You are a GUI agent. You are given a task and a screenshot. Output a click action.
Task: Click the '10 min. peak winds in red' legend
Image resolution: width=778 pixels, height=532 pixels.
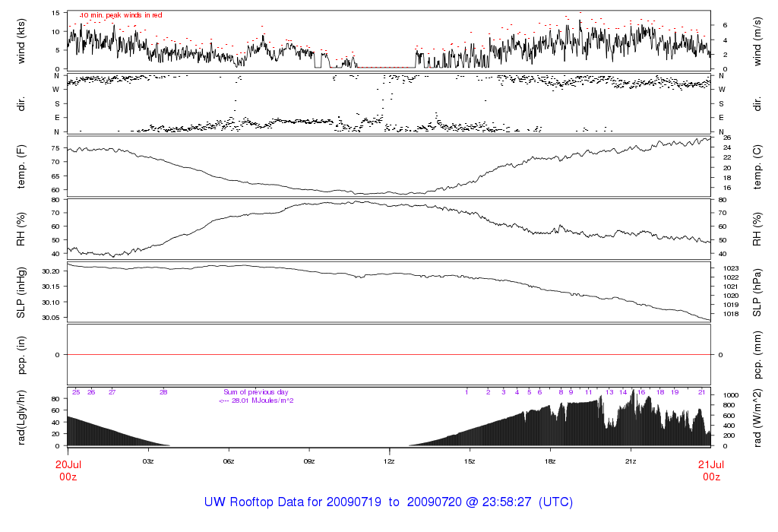click(x=121, y=15)
